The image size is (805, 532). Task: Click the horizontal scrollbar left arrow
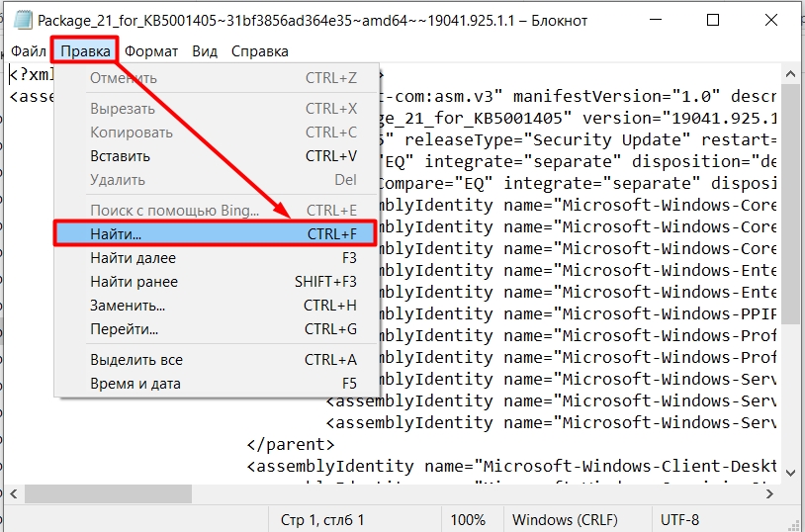(x=11, y=492)
